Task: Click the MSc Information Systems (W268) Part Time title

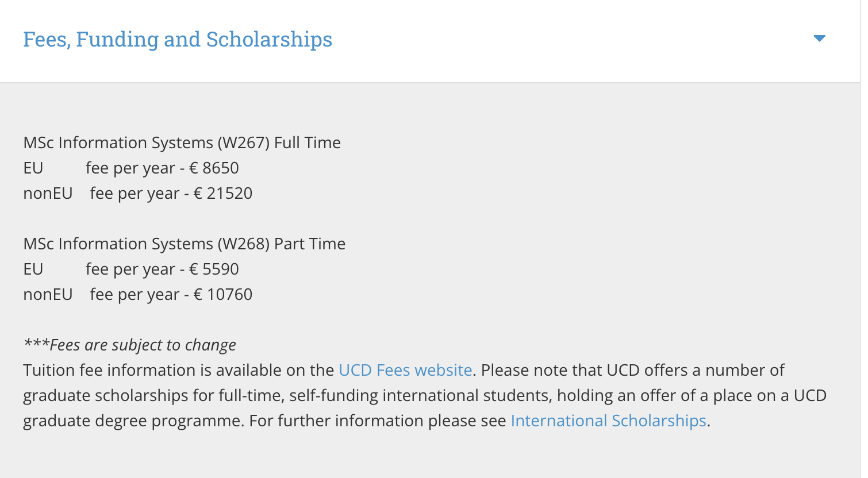Action: point(184,244)
